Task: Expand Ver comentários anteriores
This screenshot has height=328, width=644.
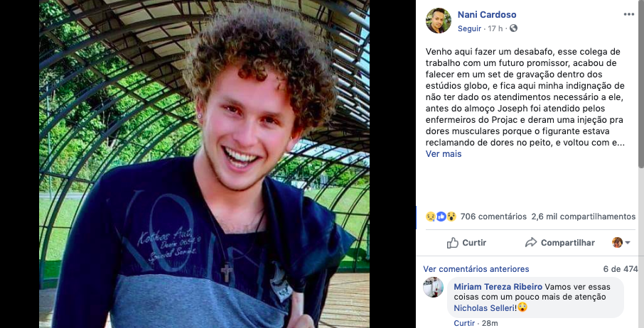Action: [x=476, y=269]
